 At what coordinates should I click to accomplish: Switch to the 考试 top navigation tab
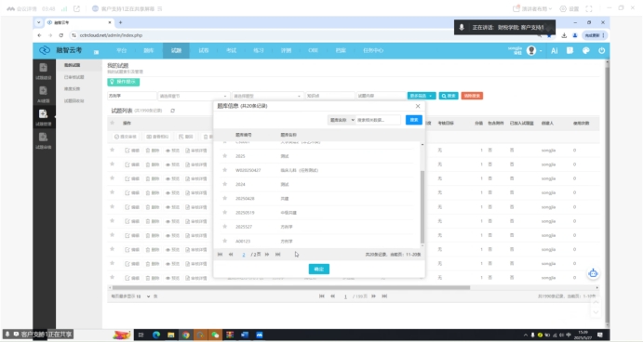pyautogui.click(x=231, y=50)
